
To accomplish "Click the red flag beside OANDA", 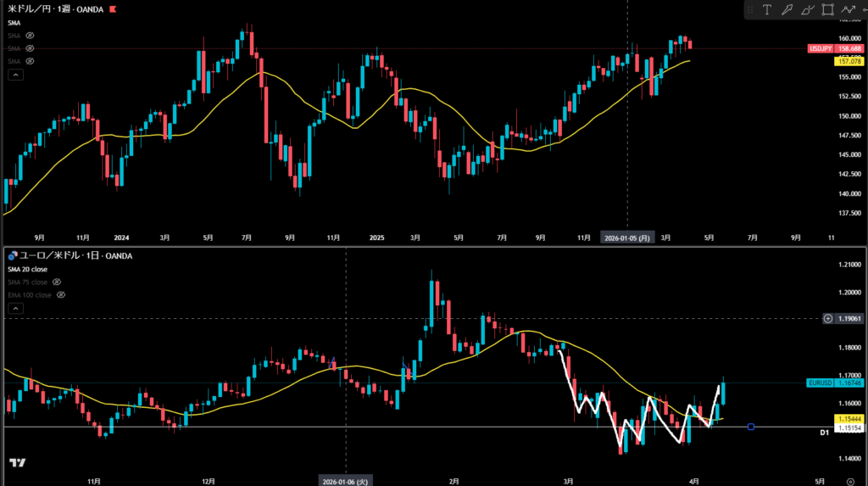I will pyautogui.click(x=114, y=9).
